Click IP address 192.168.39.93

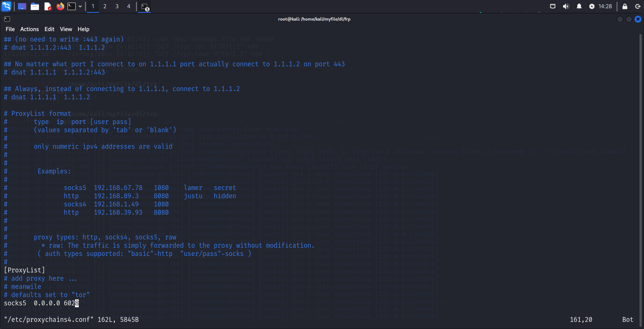[x=118, y=212]
